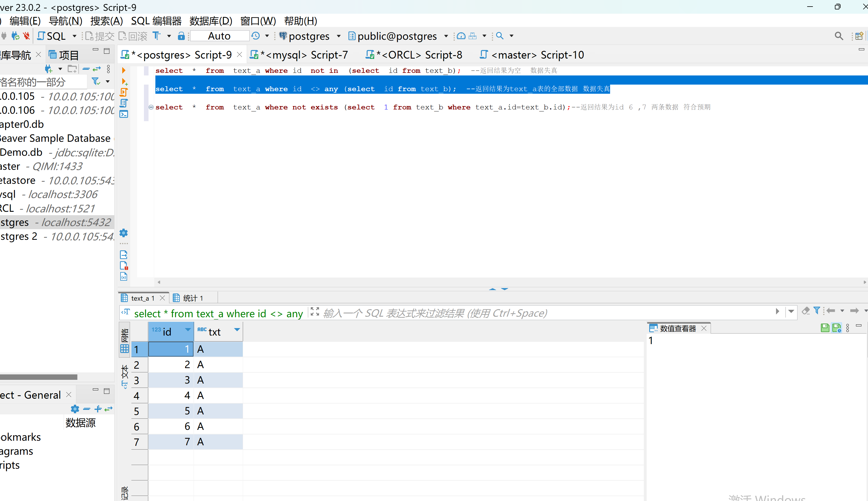This screenshot has height=501, width=868.
Task: Click the result filter funnel icon
Action: click(816, 311)
